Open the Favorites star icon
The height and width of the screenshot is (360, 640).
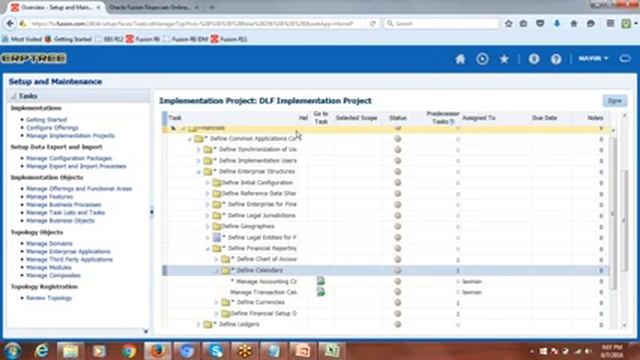click(x=504, y=59)
